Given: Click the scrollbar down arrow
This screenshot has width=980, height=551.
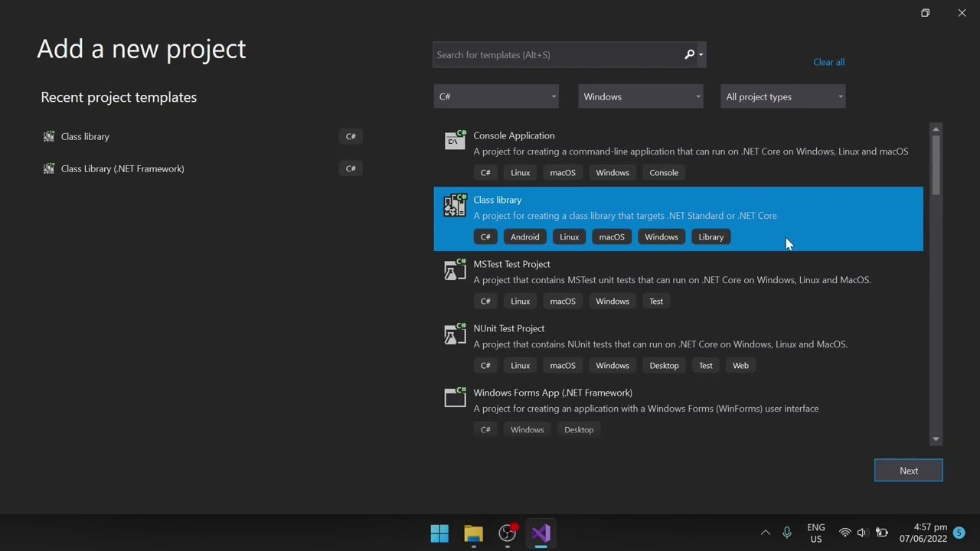Looking at the screenshot, I should coord(936,439).
